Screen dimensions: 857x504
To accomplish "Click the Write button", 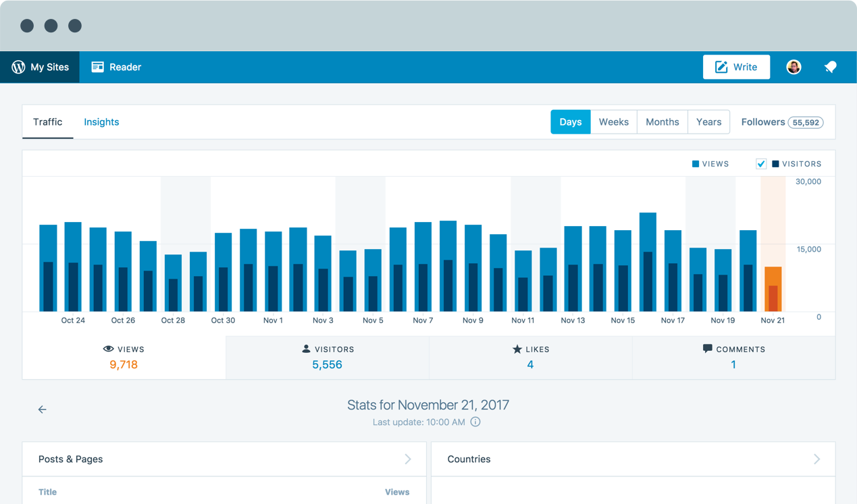I will [x=736, y=67].
